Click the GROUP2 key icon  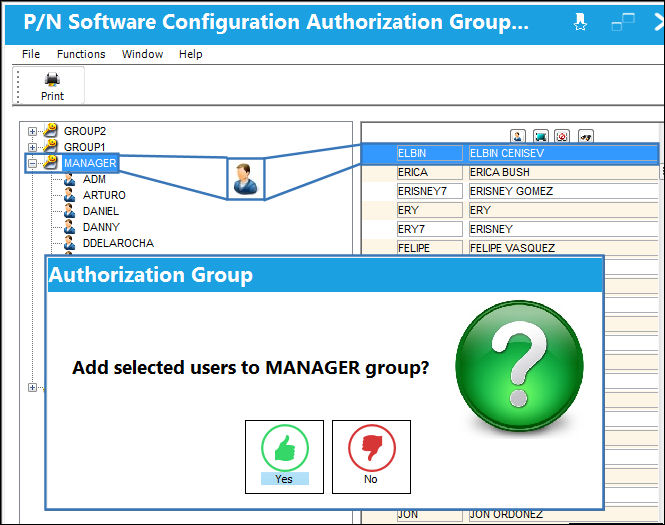coord(50,130)
